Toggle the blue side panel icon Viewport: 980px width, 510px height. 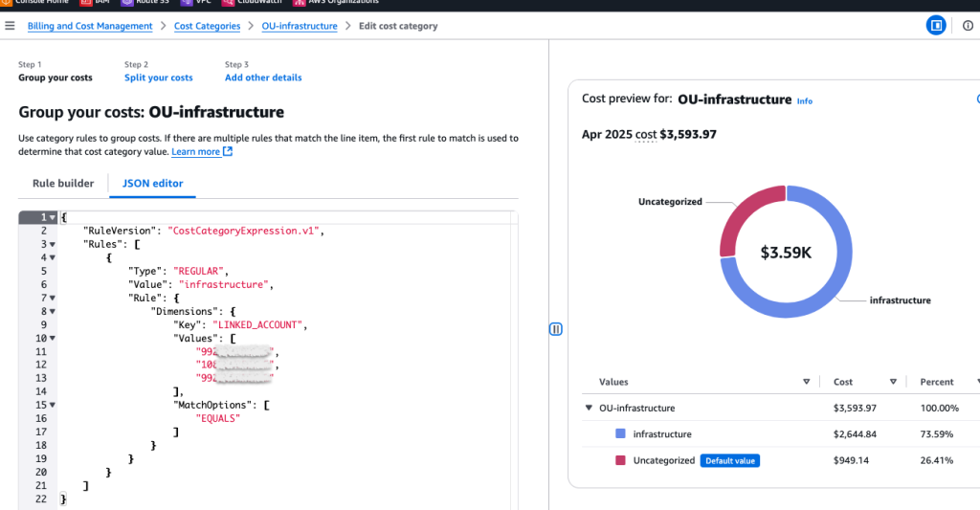tap(936, 26)
